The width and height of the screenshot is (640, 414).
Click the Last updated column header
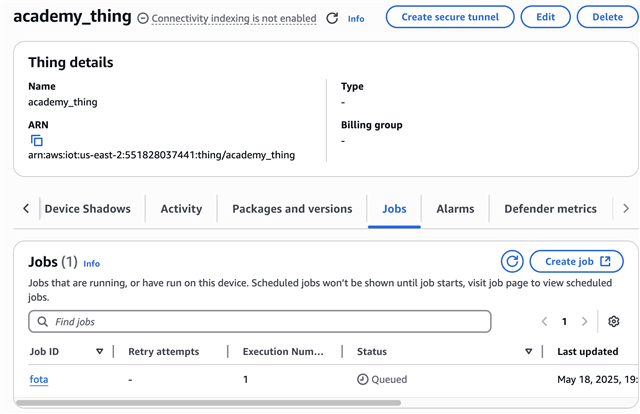point(588,351)
